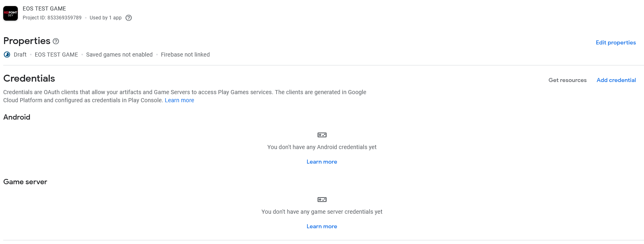The width and height of the screenshot is (644, 244).
Task: Open Learn more under Android credentials message
Action: tap(322, 161)
